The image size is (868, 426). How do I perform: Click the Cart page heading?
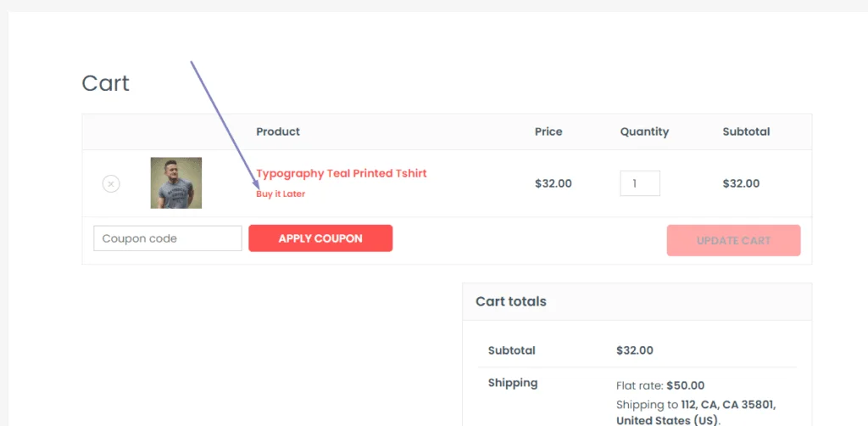coord(106,83)
